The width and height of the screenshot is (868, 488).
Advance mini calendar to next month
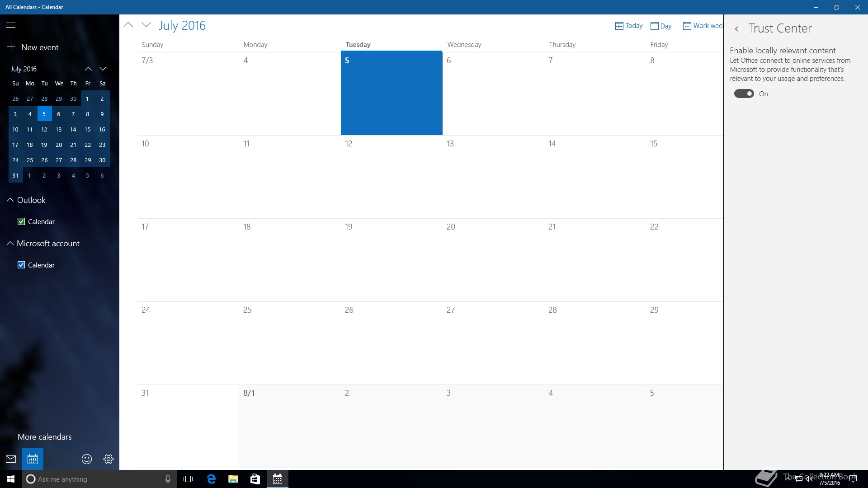tap(103, 69)
